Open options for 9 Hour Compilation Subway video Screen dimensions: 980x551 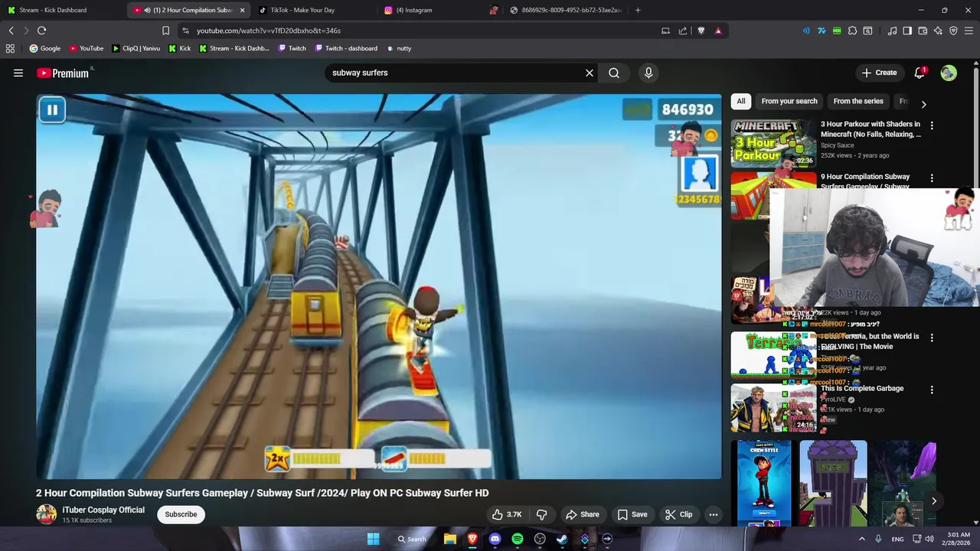pyautogui.click(x=932, y=178)
